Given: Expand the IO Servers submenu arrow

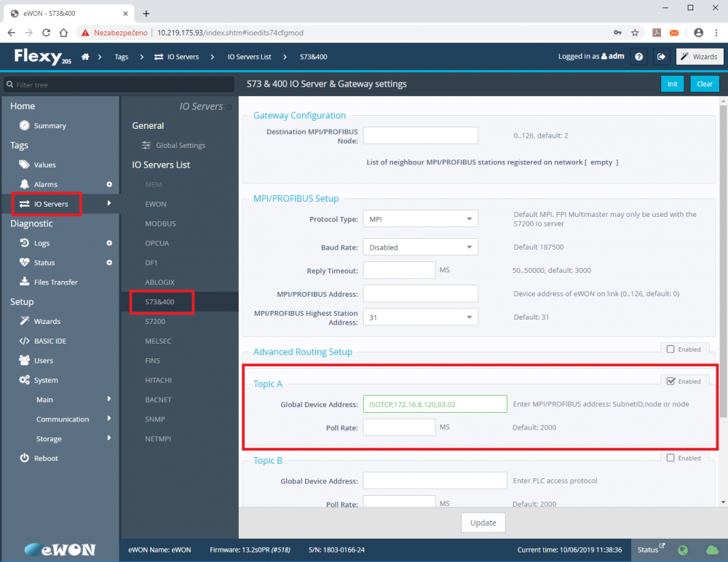Looking at the screenshot, I should tap(109, 203).
